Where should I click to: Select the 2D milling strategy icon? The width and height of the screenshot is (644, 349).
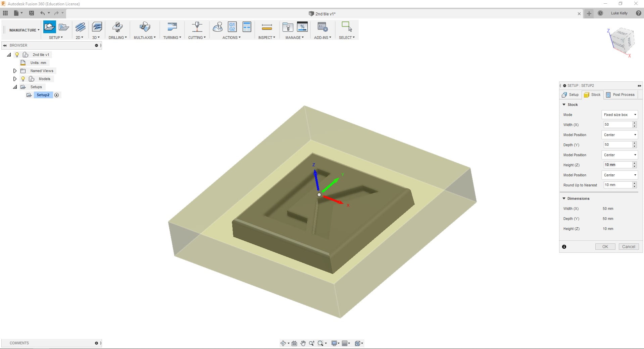(x=80, y=27)
